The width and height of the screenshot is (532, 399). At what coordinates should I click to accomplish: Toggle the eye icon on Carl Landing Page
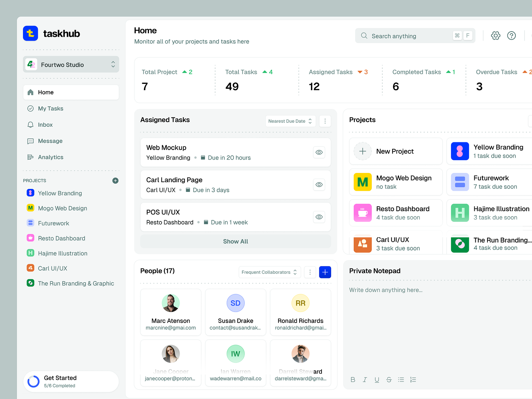tap(319, 184)
